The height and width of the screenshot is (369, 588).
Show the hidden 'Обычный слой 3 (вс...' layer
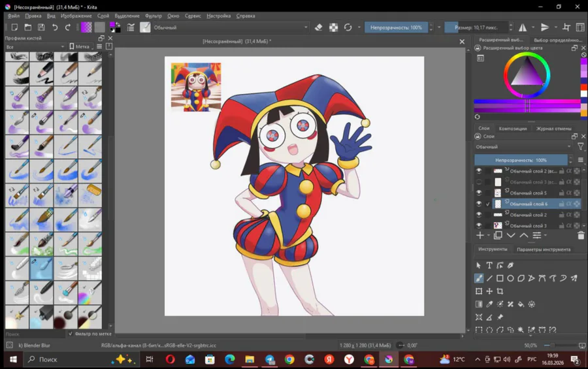tap(479, 182)
